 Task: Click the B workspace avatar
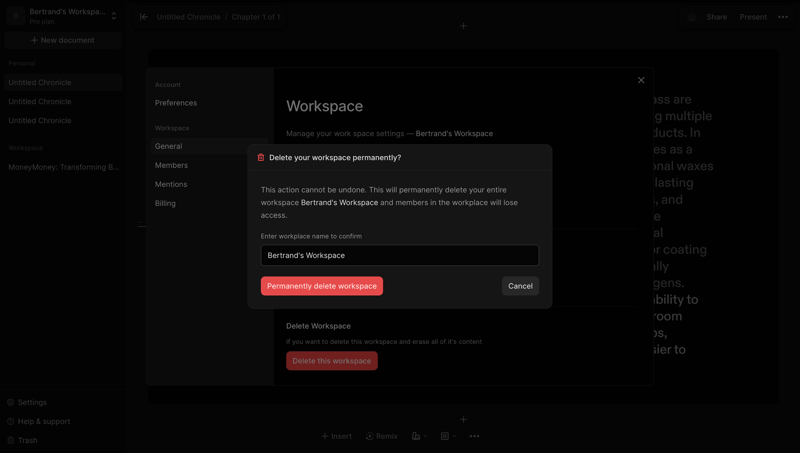[16, 16]
